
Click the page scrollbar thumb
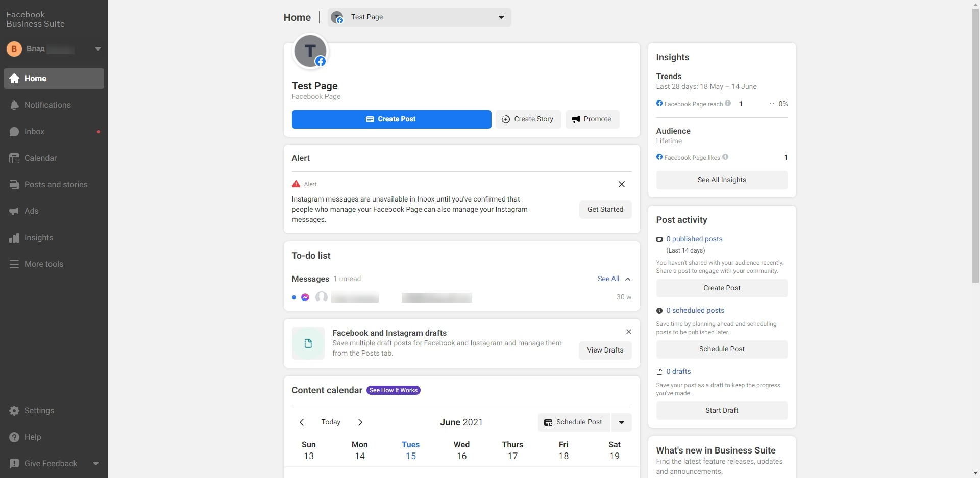click(975, 145)
